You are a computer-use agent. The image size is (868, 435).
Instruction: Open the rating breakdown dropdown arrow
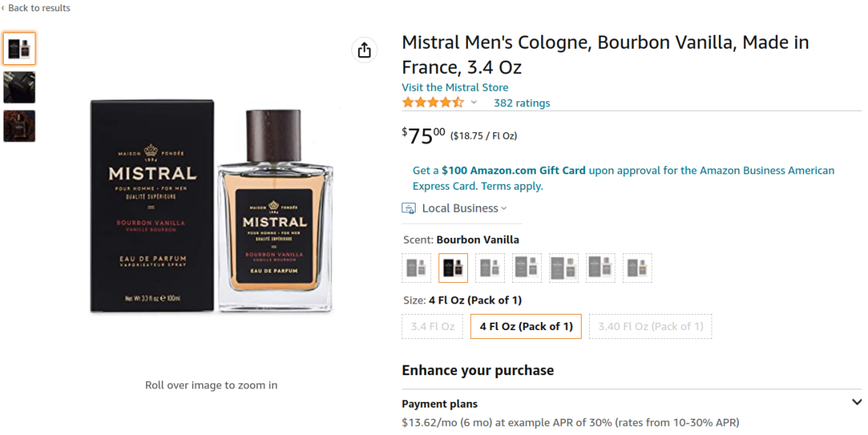tap(474, 103)
